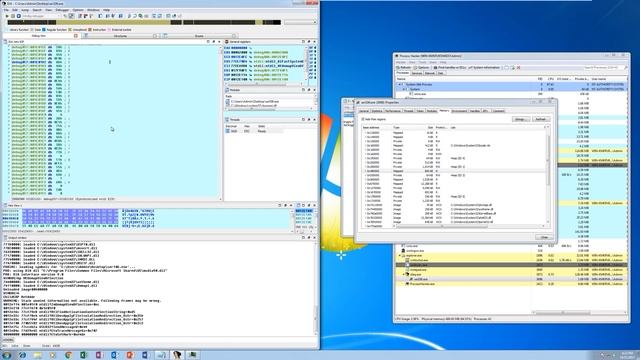Start the process with IDA's play button
Image resolution: width=640 pixels, height=360 pixels.
7,16
